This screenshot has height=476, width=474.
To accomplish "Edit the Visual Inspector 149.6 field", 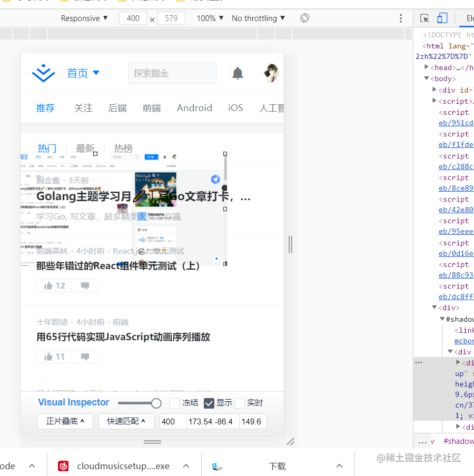I will 253,421.
